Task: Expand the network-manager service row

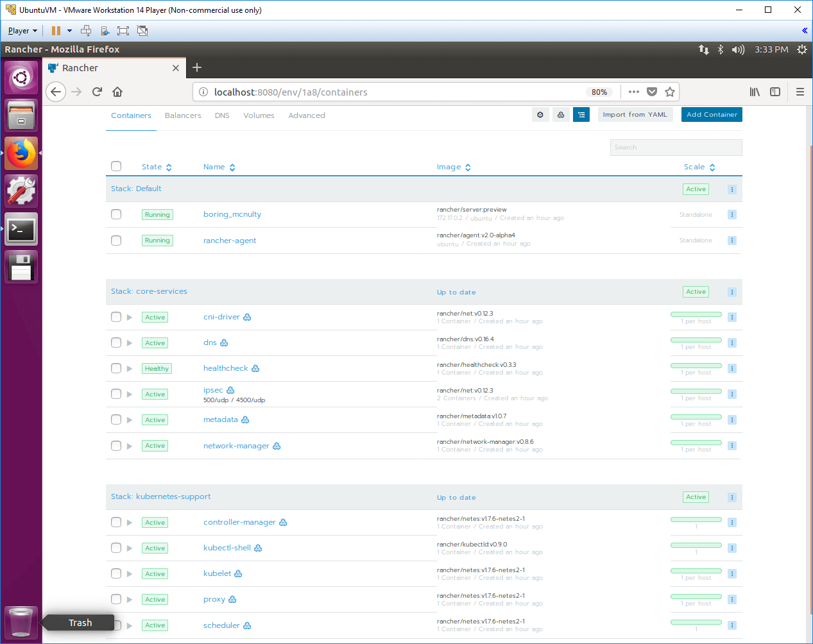Action: (130, 446)
